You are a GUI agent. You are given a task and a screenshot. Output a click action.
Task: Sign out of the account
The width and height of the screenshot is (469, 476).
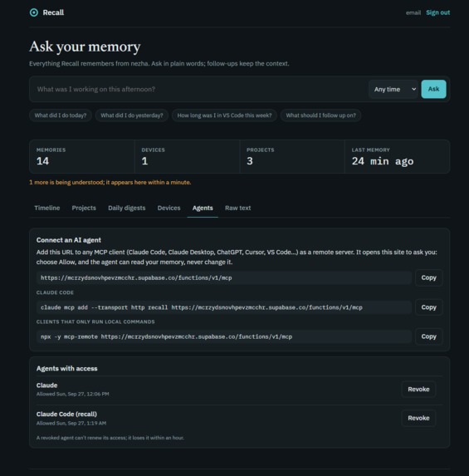tap(437, 12)
